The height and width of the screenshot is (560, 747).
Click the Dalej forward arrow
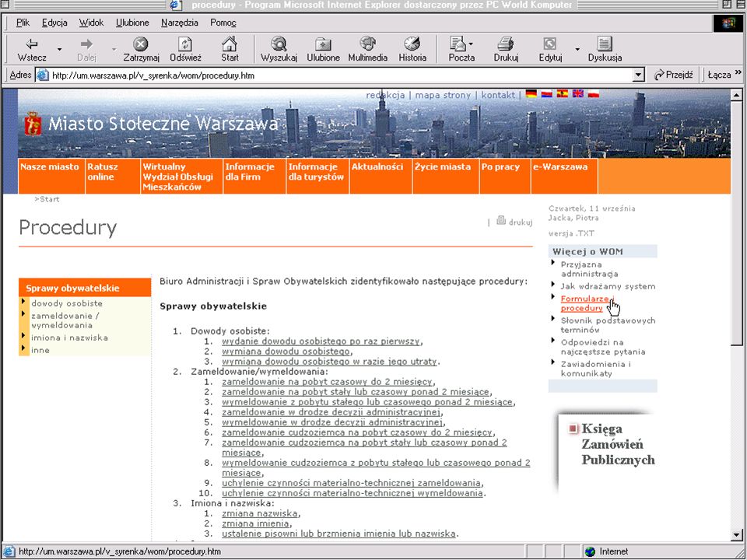86,50
